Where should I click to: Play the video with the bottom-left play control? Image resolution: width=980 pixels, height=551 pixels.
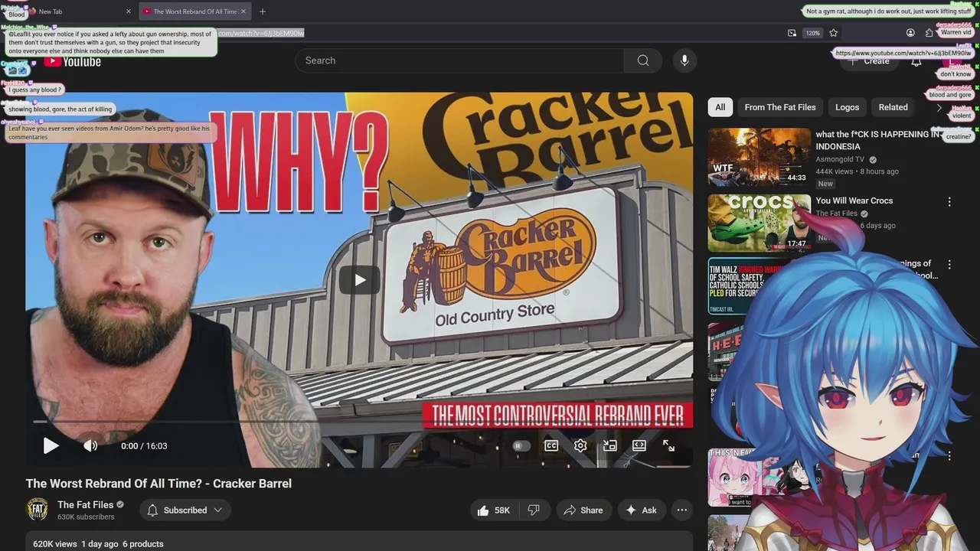point(51,445)
